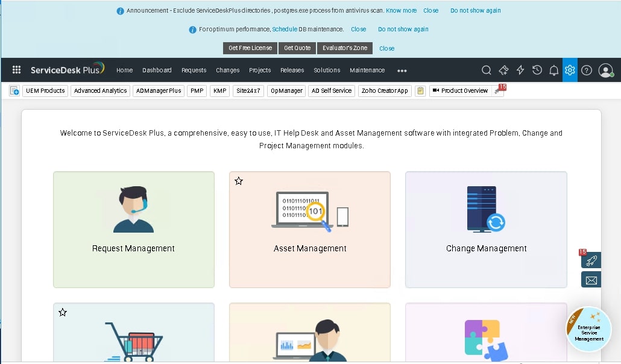The image size is (621, 364).
Task: Click the Get Quote button
Action: coord(297,48)
